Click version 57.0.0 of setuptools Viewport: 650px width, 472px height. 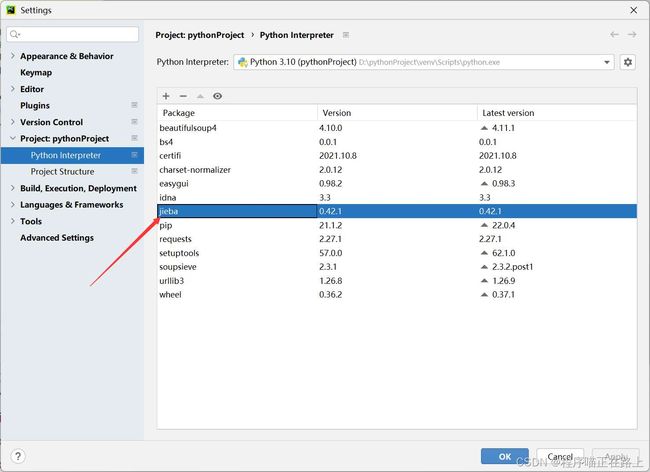coord(331,253)
